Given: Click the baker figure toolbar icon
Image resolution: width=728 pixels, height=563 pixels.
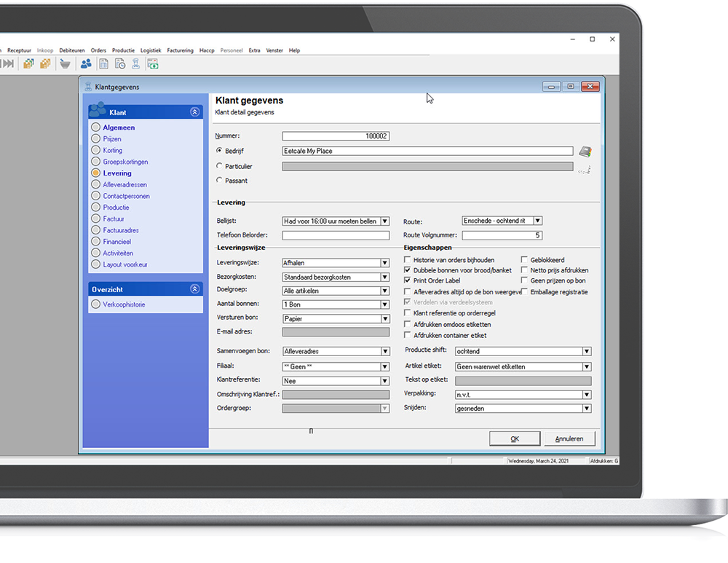Looking at the screenshot, I should point(135,64).
